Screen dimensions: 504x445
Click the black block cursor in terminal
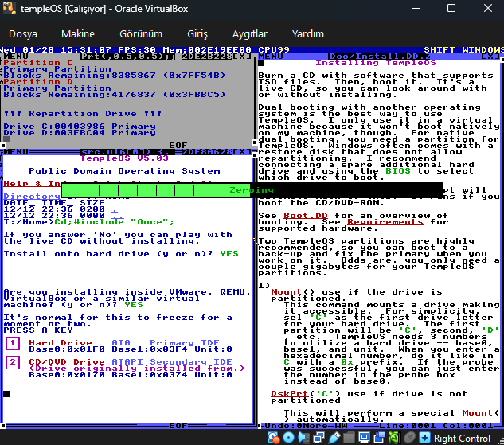(x=6, y=394)
